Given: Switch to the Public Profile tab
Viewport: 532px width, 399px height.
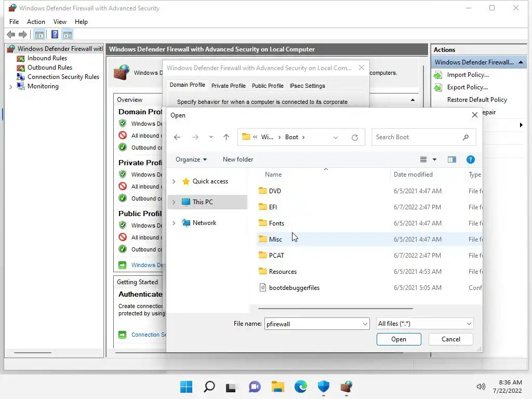Looking at the screenshot, I should [x=268, y=86].
